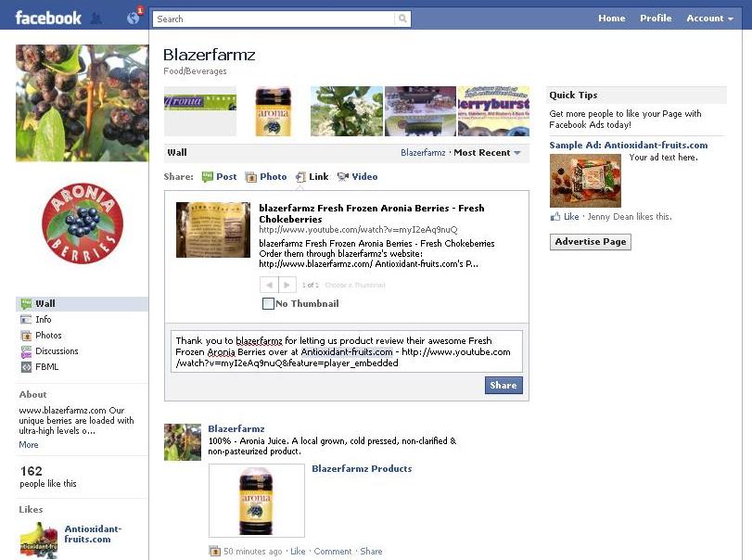Show previous thumbnail arrow
Screen dimensions: 752x560
click(x=269, y=285)
